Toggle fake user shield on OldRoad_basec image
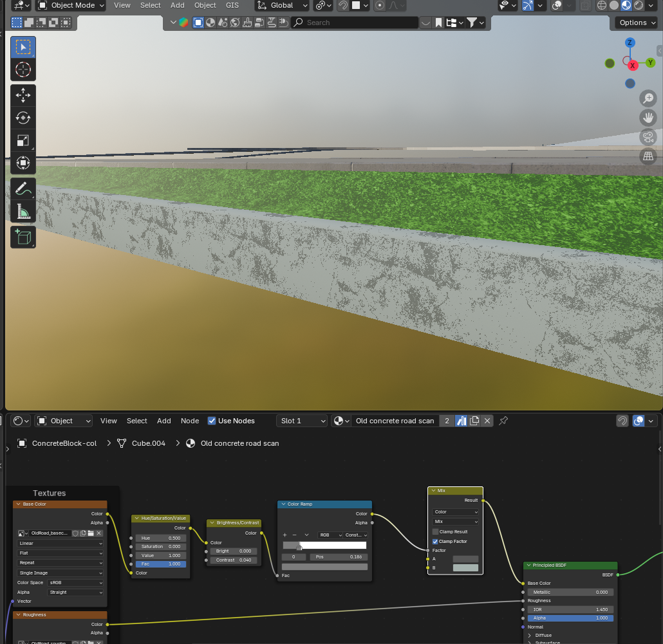Image resolution: width=663 pixels, height=644 pixels. (x=75, y=533)
